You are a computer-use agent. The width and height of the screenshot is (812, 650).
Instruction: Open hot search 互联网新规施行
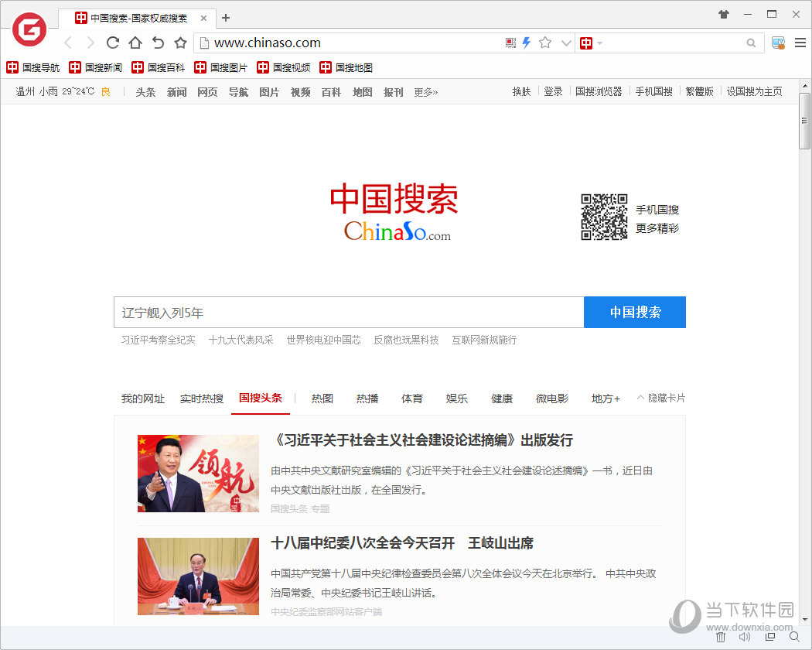click(484, 340)
